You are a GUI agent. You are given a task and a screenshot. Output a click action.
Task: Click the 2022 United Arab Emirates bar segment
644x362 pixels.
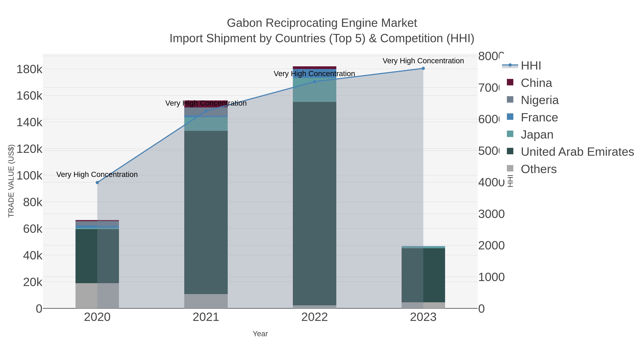(314, 204)
